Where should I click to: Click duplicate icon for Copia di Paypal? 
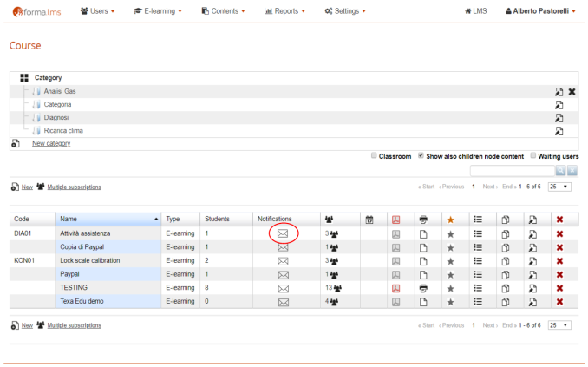coord(505,247)
